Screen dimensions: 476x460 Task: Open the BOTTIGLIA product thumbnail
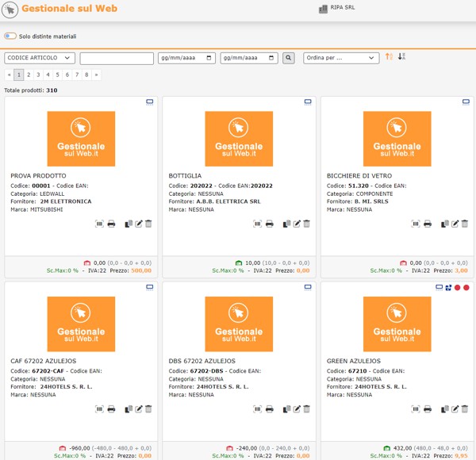click(x=239, y=139)
